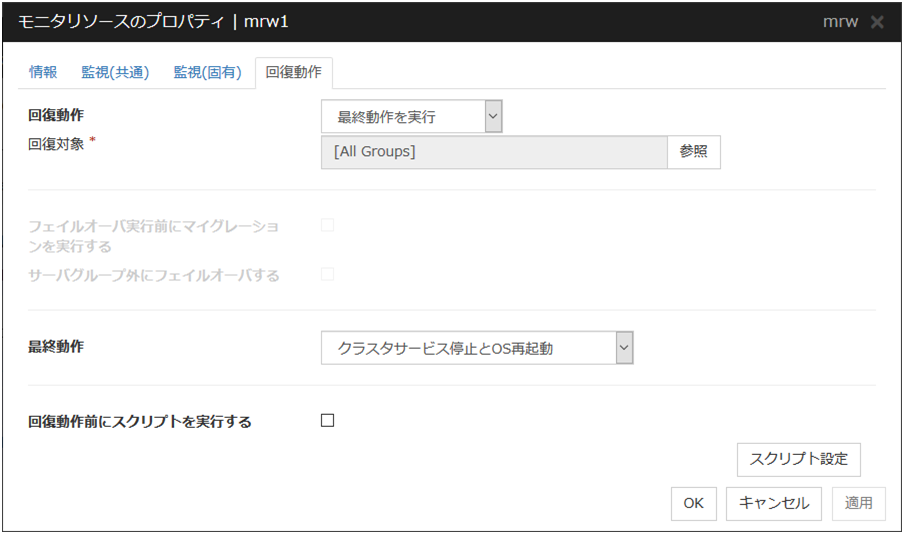
Task: Click the 回復動作前にスクリプトを実行する label text
Action: tap(140, 422)
